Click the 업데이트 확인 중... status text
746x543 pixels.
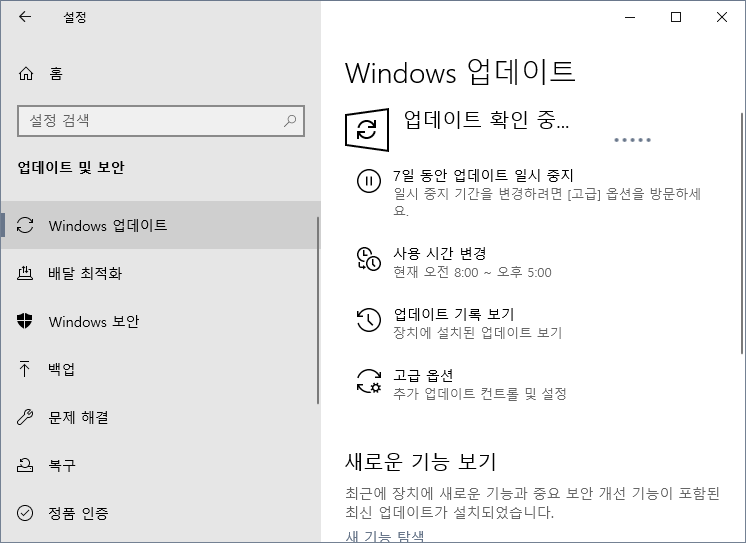[486, 119]
